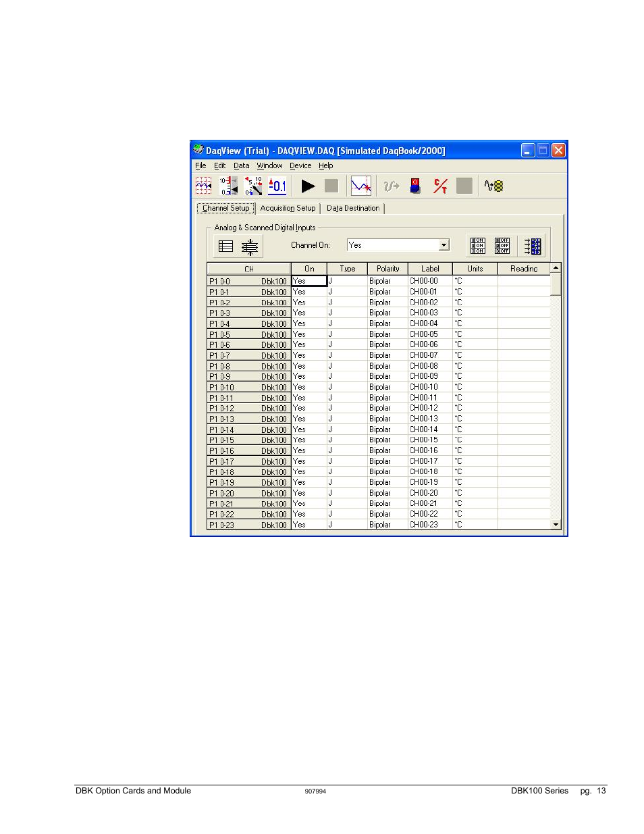Click the On column header
Viewport: 644px width, 834px height.
pos(309,269)
